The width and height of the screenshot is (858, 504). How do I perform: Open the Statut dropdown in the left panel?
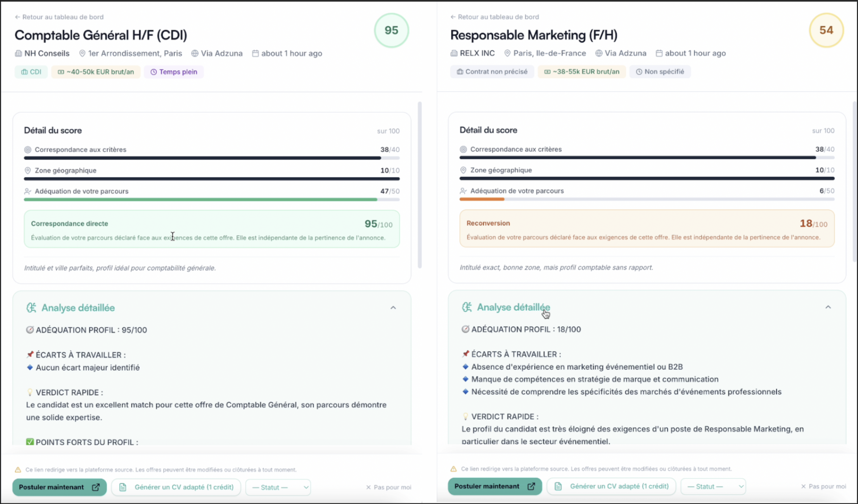[278, 487]
